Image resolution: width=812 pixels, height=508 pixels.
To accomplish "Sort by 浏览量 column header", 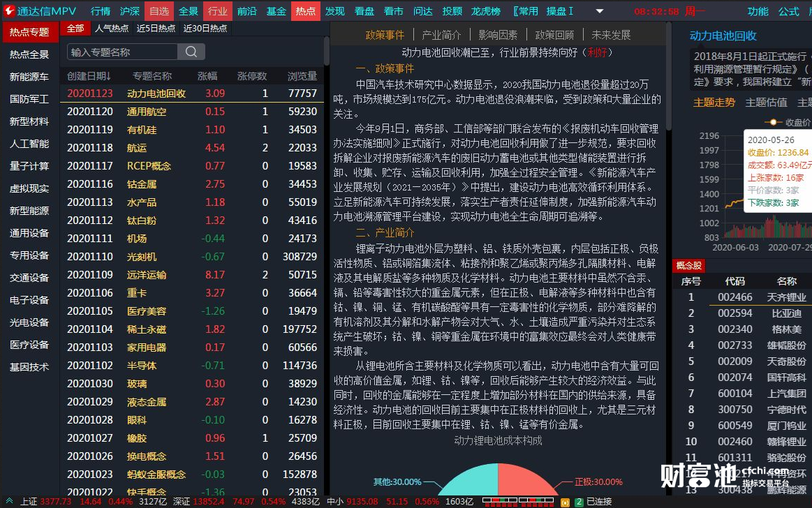I will (302, 76).
